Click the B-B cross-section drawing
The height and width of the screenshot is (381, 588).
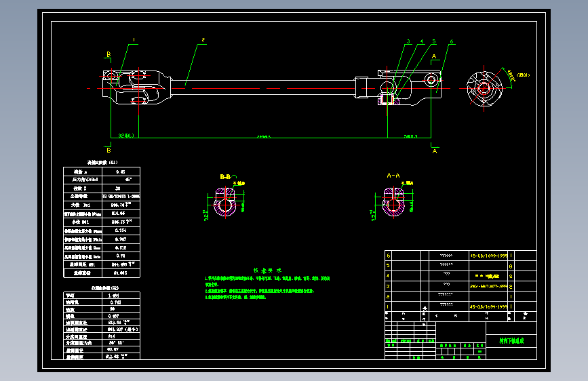point(225,202)
